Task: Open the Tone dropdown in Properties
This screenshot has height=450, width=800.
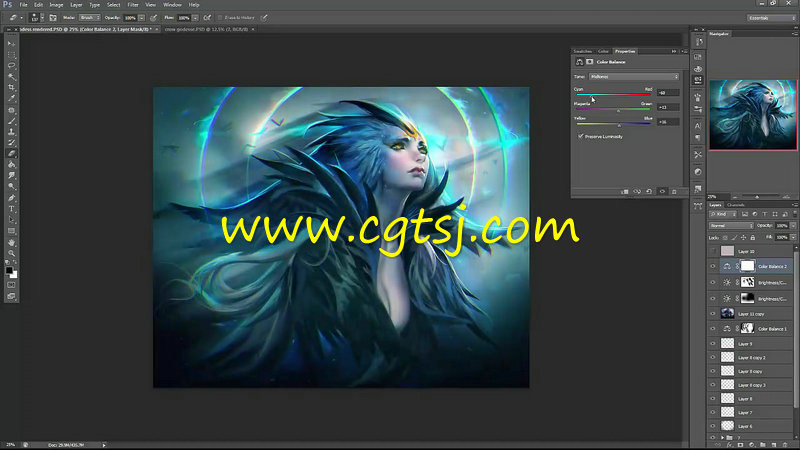Action: (x=634, y=77)
